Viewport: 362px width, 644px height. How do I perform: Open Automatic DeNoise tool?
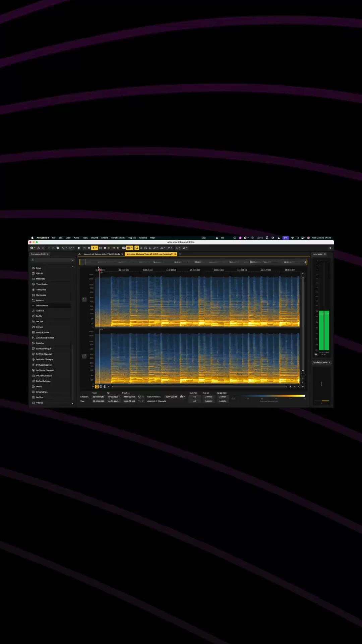[45, 338]
